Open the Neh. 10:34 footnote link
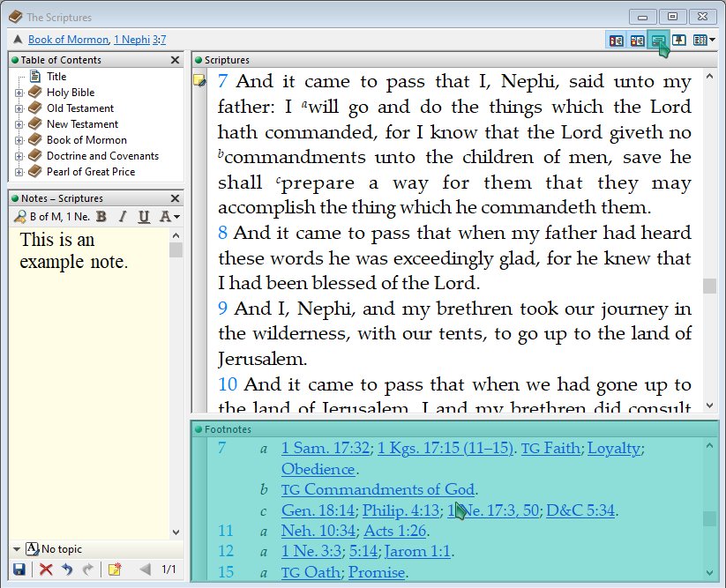 point(318,531)
